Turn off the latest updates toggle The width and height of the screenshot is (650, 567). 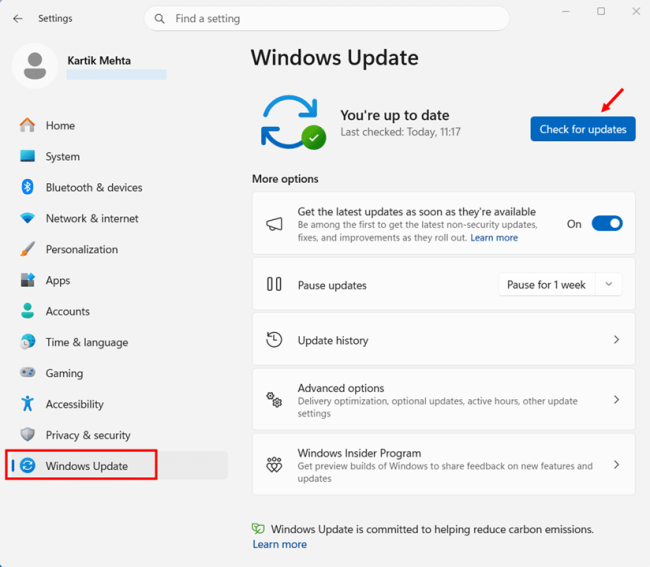[607, 224]
